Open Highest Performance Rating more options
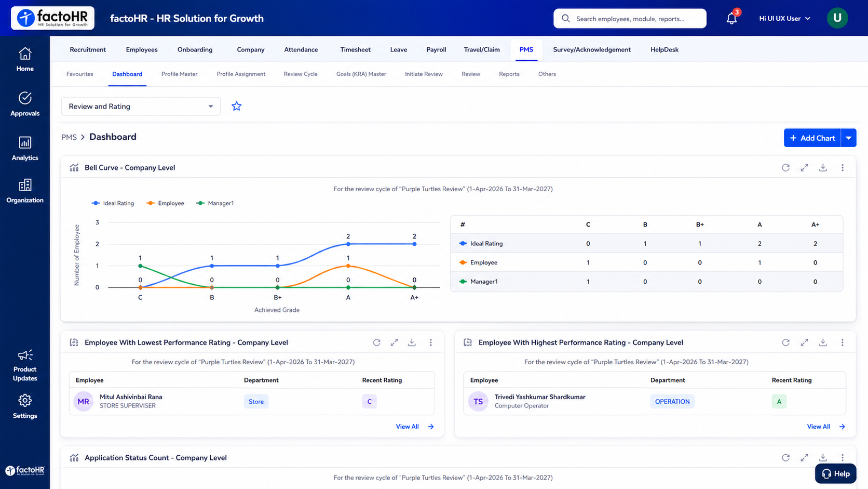This screenshot has height=489, width=868. point(843,342)
